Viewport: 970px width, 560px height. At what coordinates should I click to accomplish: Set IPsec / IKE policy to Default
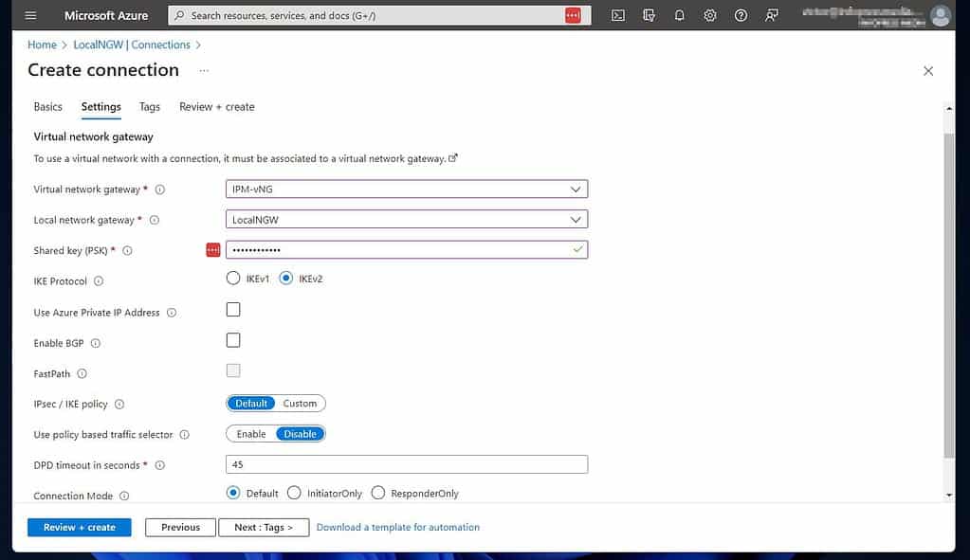tap(251, 404)
